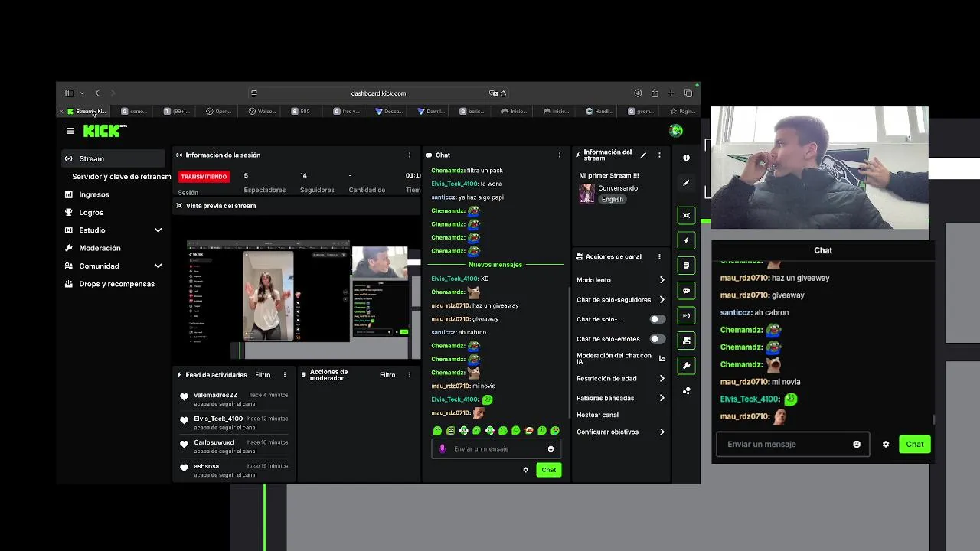The image size is (980, 551).
Task: Toggle Chat de solo-emotes switch
Action: click(657, 339)
